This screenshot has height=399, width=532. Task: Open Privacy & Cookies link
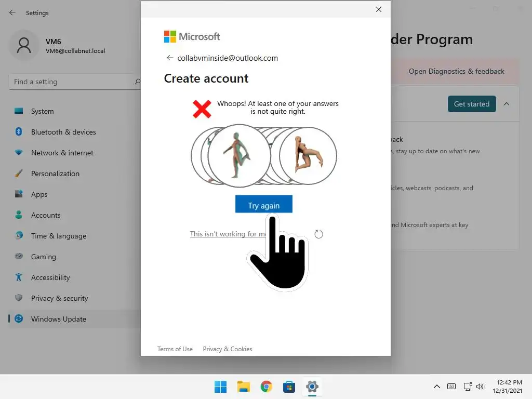coord(228,349)
